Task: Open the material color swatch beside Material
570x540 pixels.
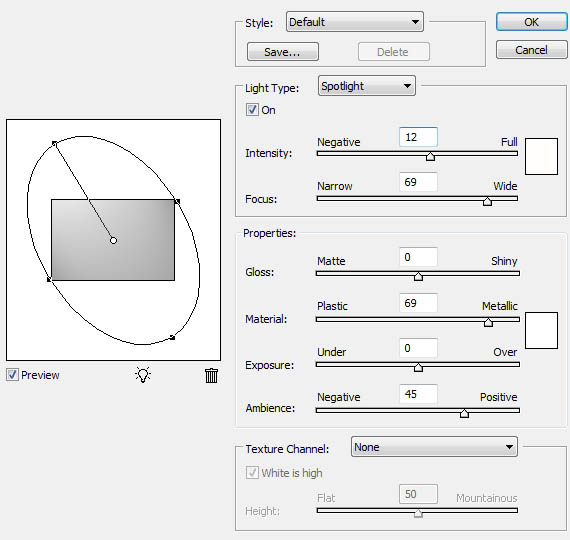Action: [x=541, y=330]
